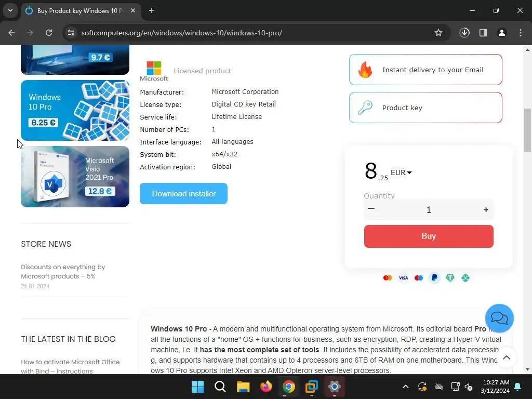Open the Windows 10 Pro 8.25 € banner
Viewport: 532px width, 399px height.
pos(75,110)
